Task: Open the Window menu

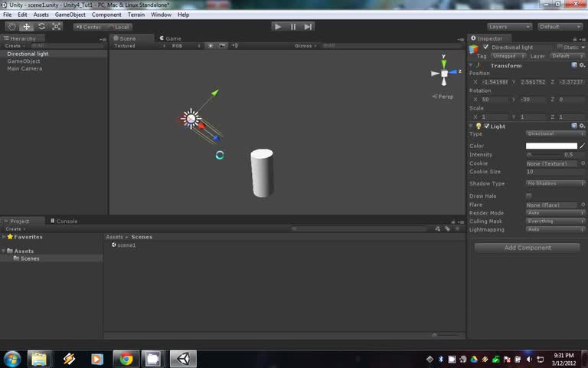Action: [162, 15]
